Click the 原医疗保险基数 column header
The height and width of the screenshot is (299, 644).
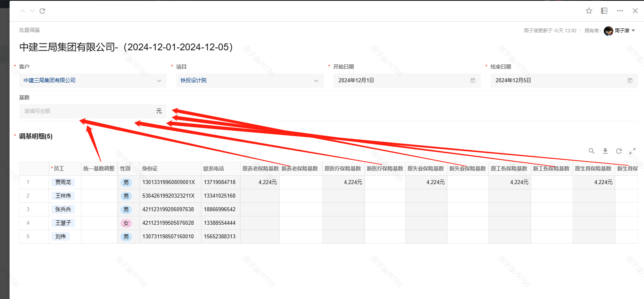pos(344,169)
